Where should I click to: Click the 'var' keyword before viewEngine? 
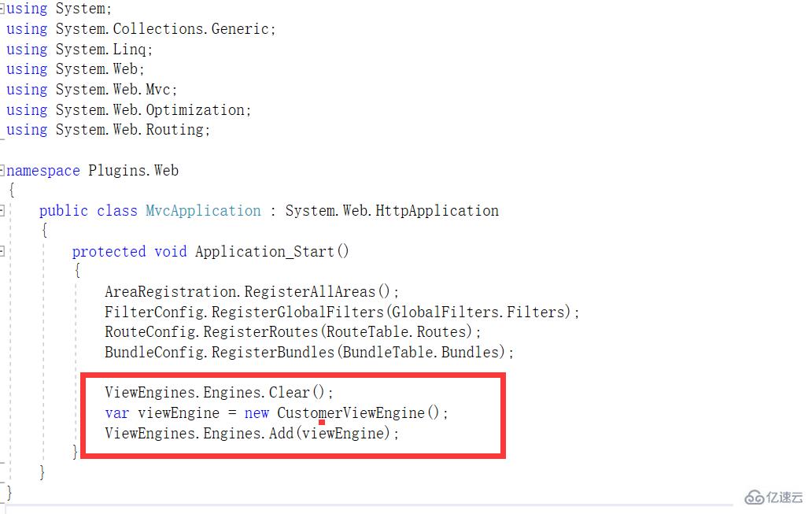click(x=116, y=413)
